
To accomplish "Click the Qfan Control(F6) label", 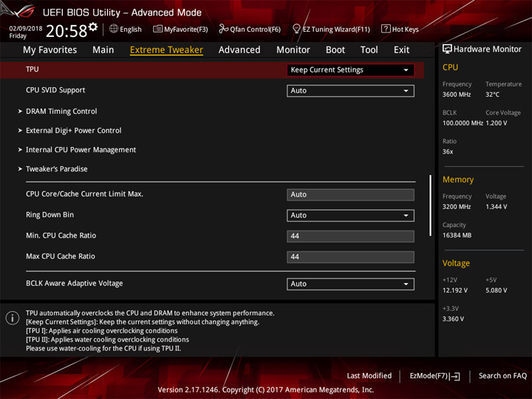I will [255, 30].
